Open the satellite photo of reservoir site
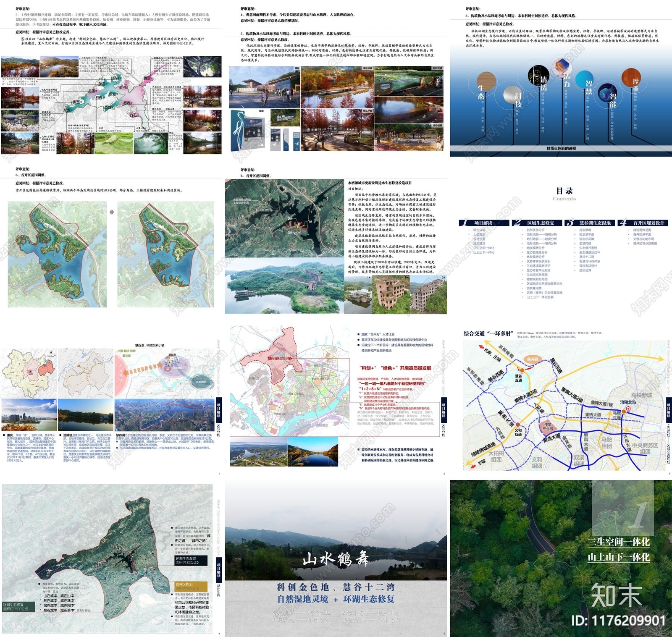 coord(285,218)
